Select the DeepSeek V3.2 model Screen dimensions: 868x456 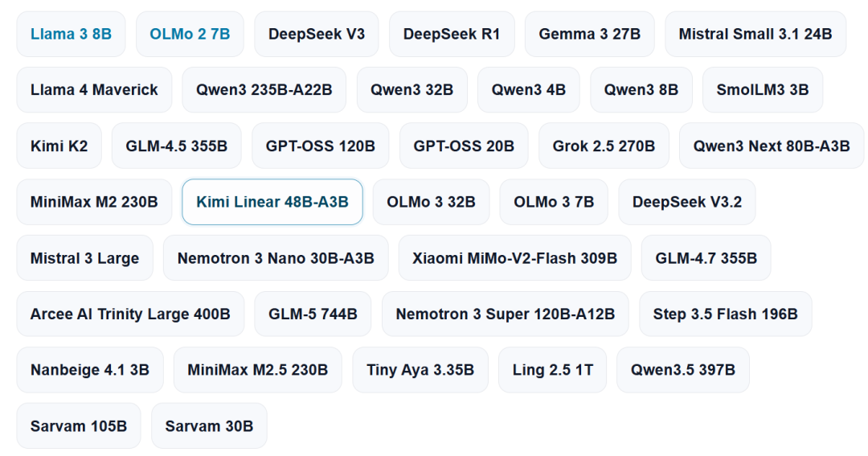(687, 202)
